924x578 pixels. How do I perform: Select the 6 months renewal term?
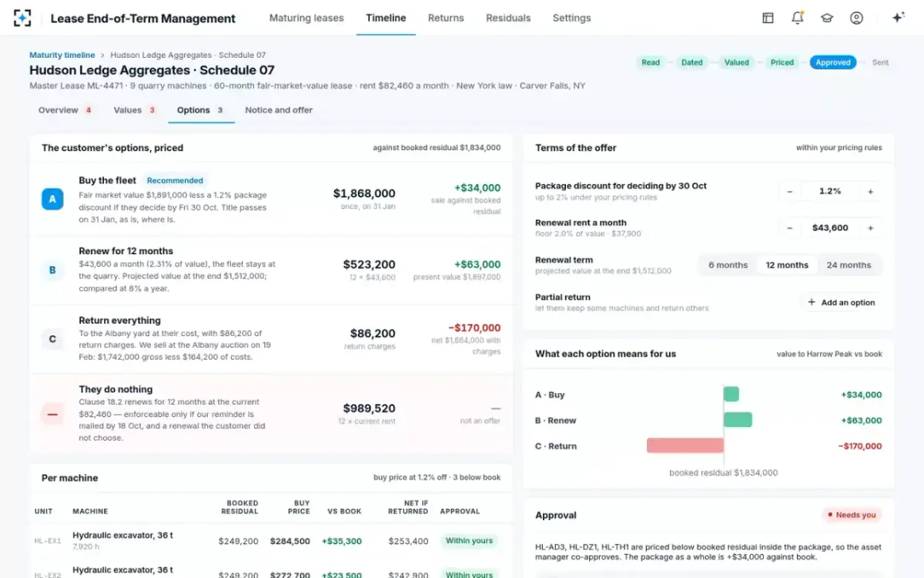point(728,265)
